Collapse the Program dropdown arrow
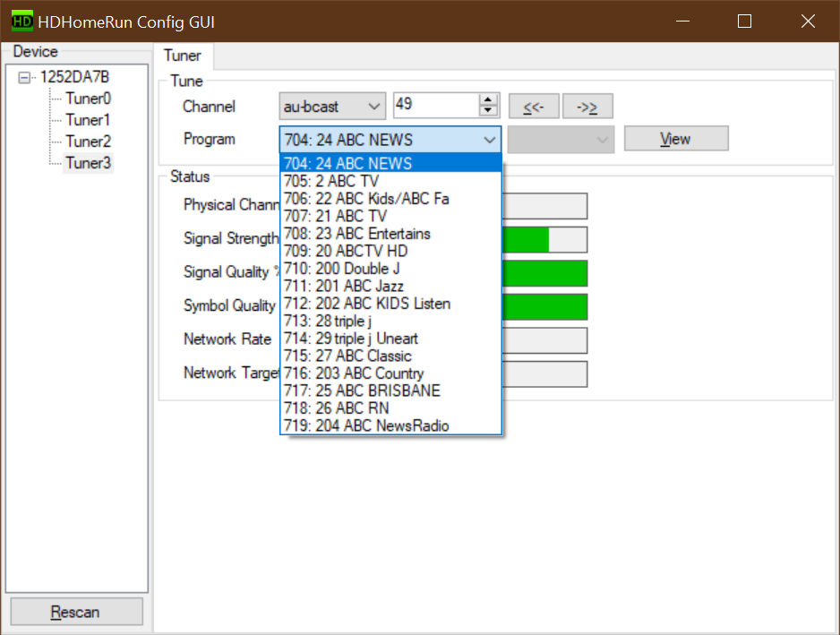Image resolution: width=840 pixels, height=635 pixels. [x=489, y=140]
